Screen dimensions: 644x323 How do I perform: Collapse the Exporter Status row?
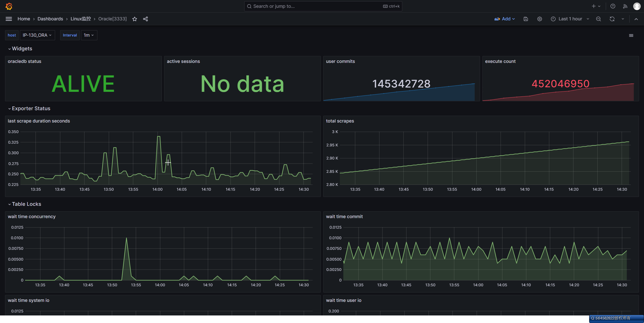click(x=31, y=108)
